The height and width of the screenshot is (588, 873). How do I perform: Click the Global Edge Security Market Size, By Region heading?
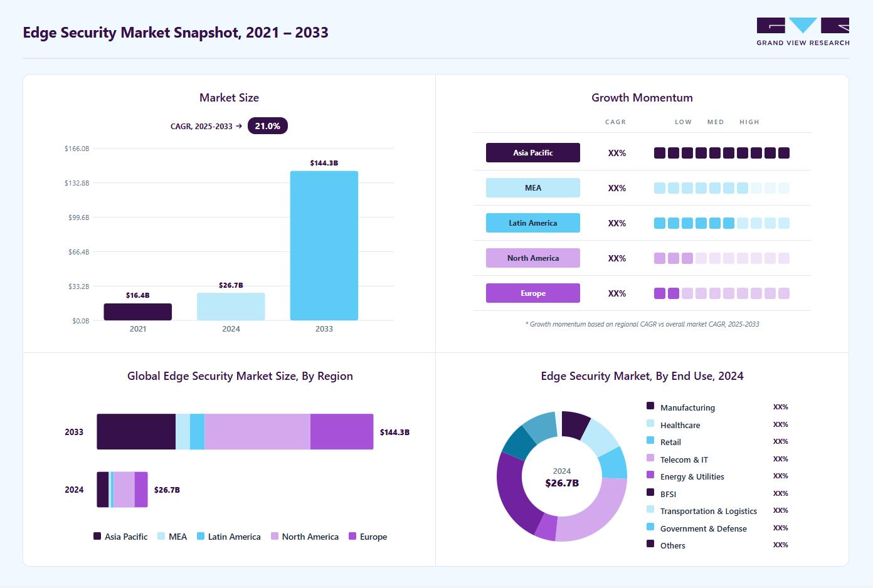(240, 376)
